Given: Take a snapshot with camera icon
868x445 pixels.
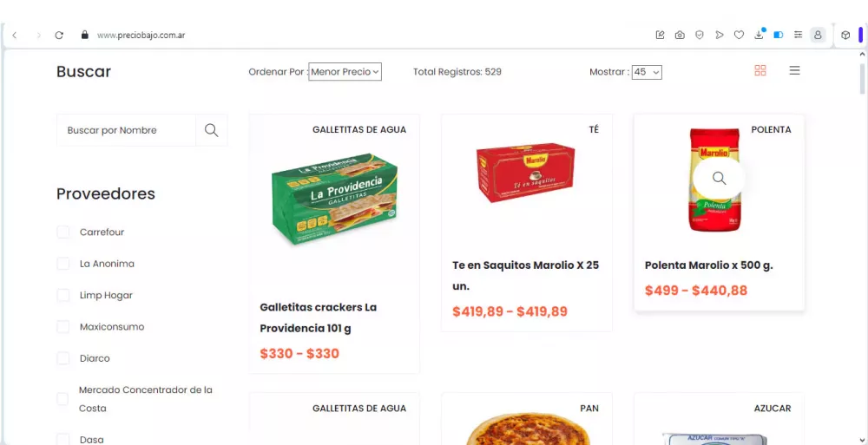Looking at the screenshot, I should click(680, 35).
